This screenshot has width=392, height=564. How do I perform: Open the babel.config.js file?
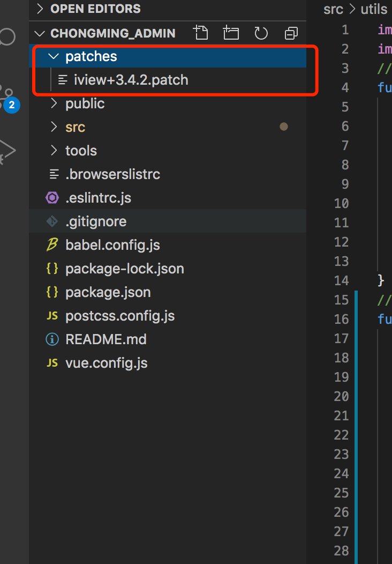coord(112,245)
